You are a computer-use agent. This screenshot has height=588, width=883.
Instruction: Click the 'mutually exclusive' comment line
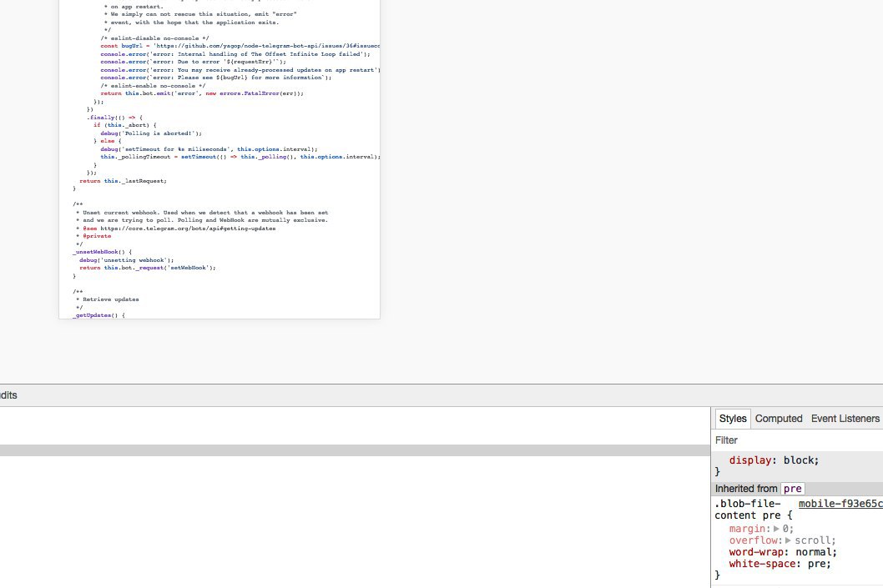202,220
